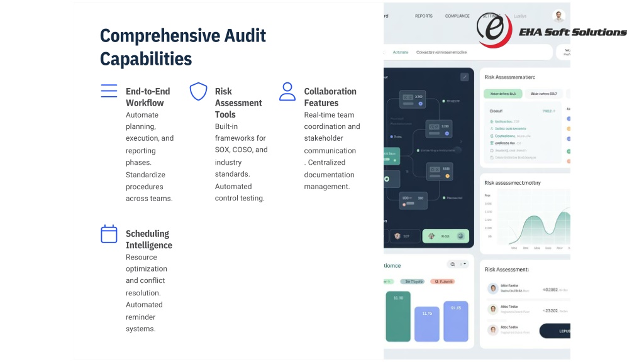Image resolution: width=644 pixels, height=362 pixels.
Task: Click the blue bar labeled 11.76
Action: pos(427,324)
